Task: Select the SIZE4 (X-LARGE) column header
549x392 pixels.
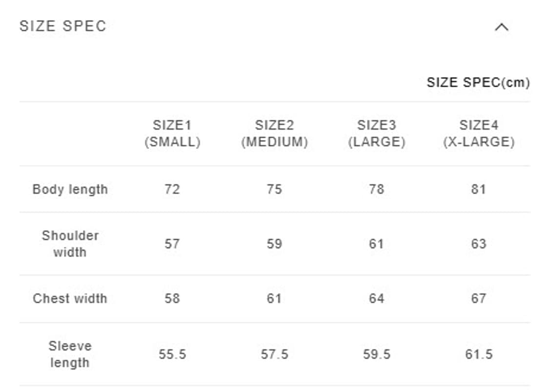Action: (479, 134)
